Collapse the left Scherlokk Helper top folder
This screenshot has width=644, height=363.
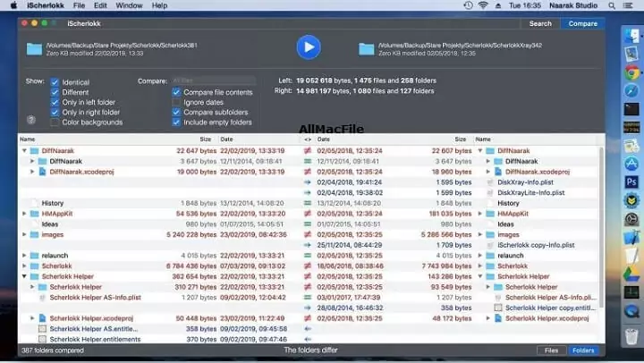point(24,276)
